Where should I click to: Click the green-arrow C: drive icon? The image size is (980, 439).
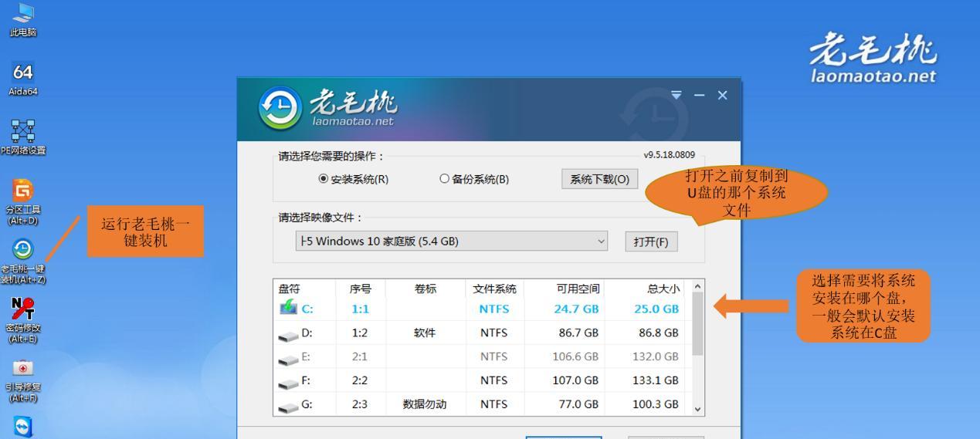coord(288,307)
